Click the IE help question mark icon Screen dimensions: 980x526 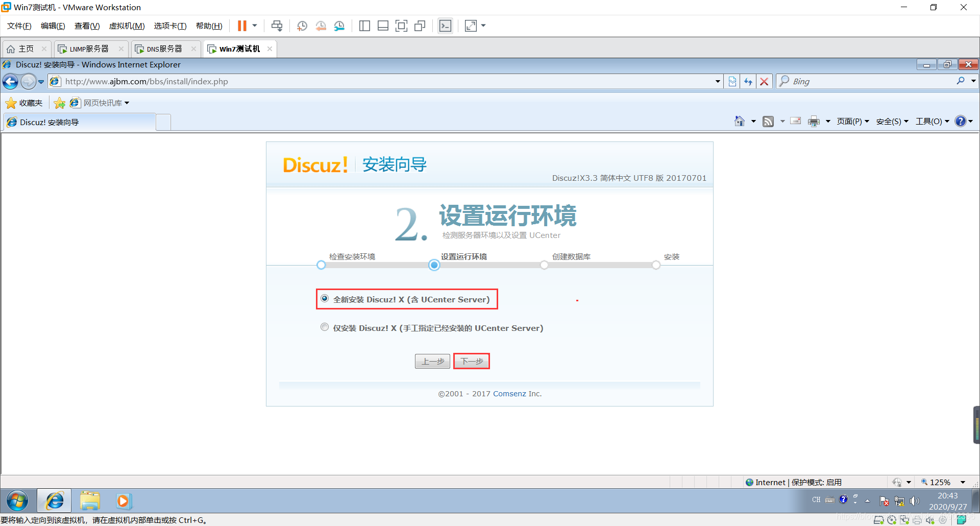tap(960, 121)
